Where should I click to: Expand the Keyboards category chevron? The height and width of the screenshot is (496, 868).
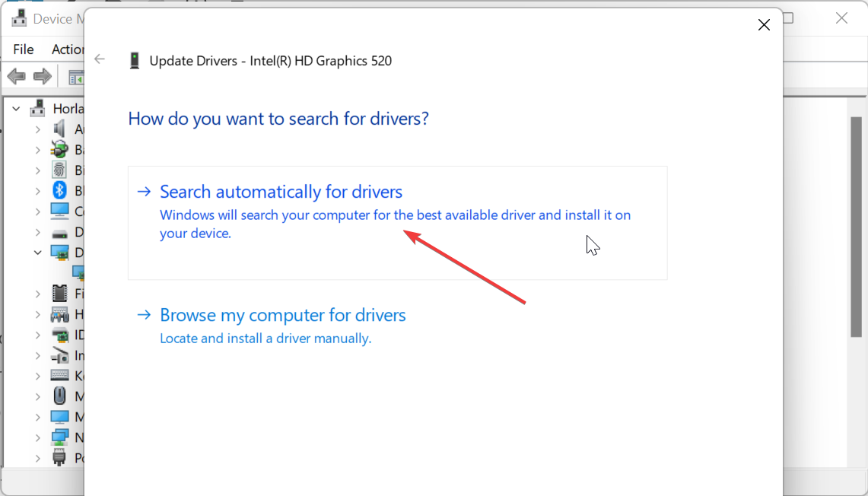(37, 376)
